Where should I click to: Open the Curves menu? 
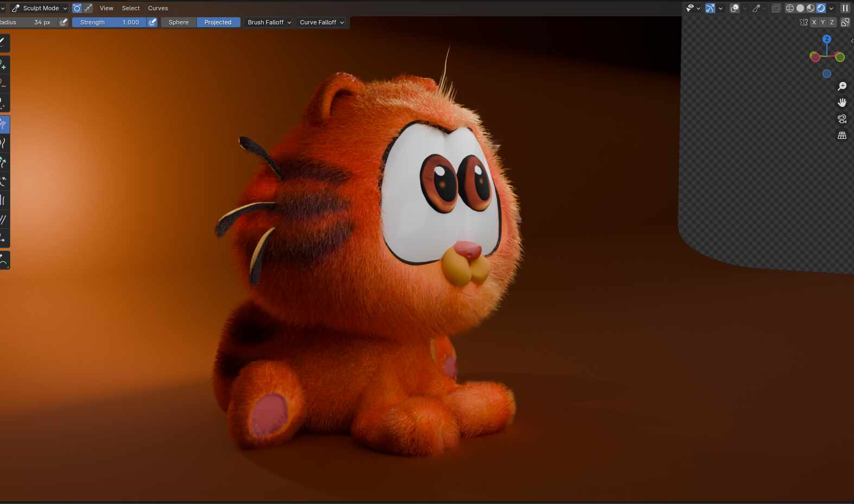[x=158, y=8]
